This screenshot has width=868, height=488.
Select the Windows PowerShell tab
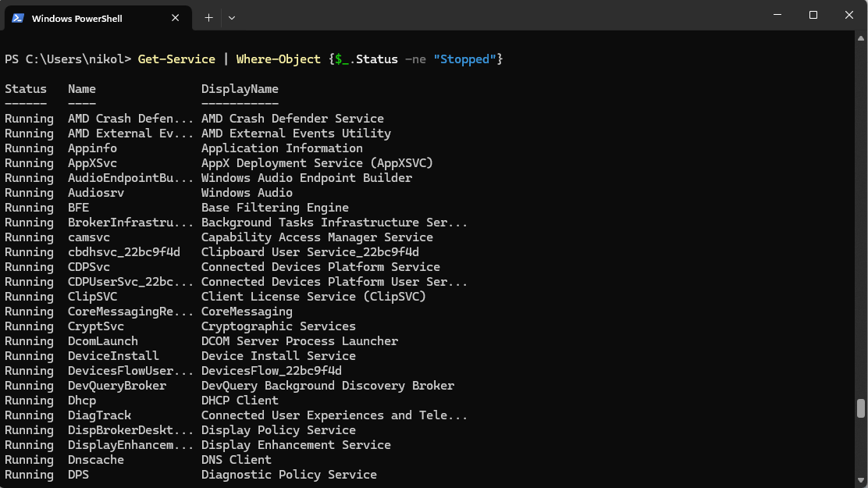[x=98, y=18]
